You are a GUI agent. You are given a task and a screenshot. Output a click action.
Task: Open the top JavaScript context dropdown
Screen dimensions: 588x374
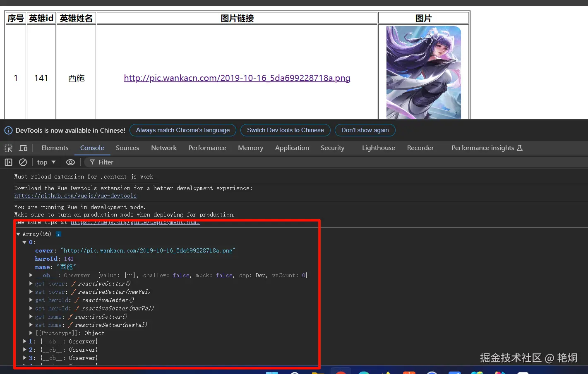pos(46,162)
